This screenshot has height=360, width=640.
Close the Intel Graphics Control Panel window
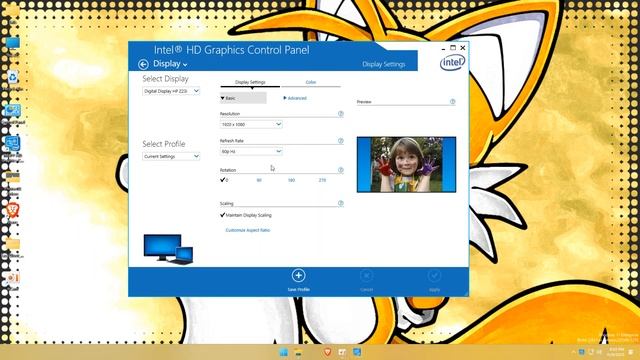point(462,48)
